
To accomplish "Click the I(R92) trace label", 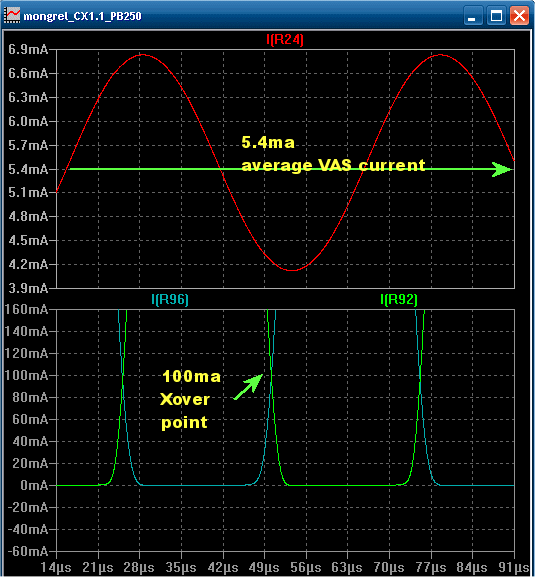I will pyautogui.click(x=399, y=299).
